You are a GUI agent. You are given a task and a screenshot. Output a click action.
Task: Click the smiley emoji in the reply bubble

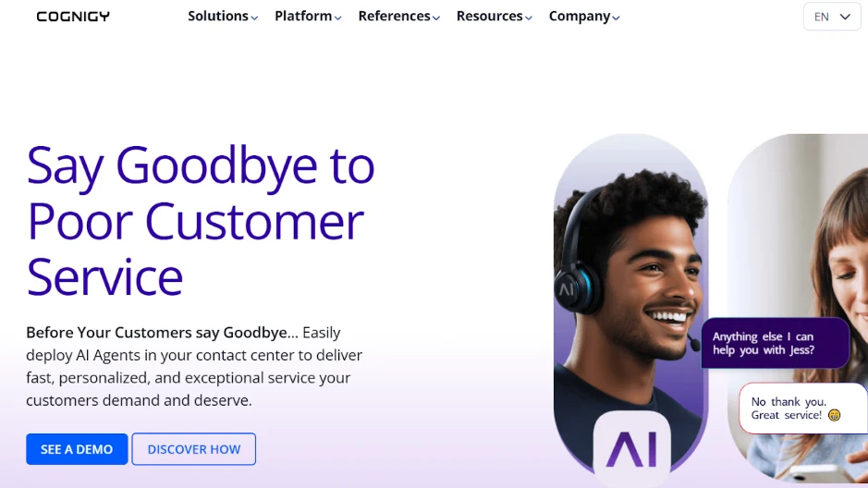[x=834, y=415]
